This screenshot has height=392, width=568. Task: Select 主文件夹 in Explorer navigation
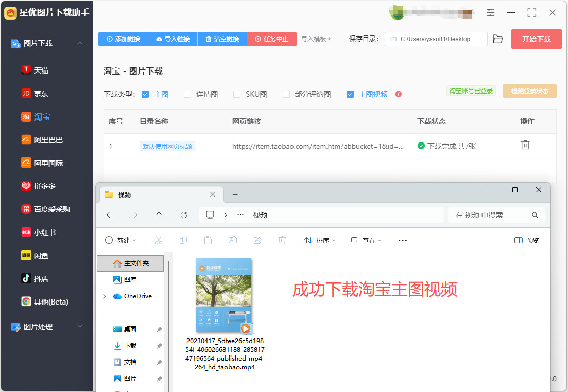(130, 263)
